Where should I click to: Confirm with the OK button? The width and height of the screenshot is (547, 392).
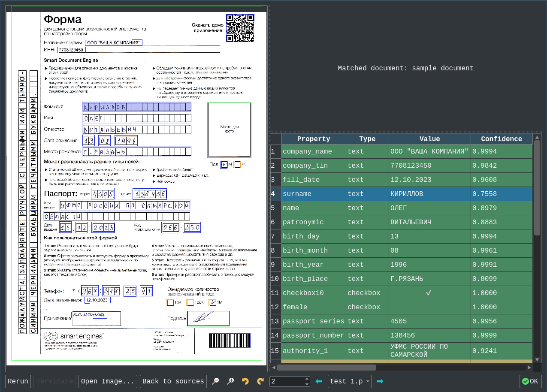coord(530,381)
